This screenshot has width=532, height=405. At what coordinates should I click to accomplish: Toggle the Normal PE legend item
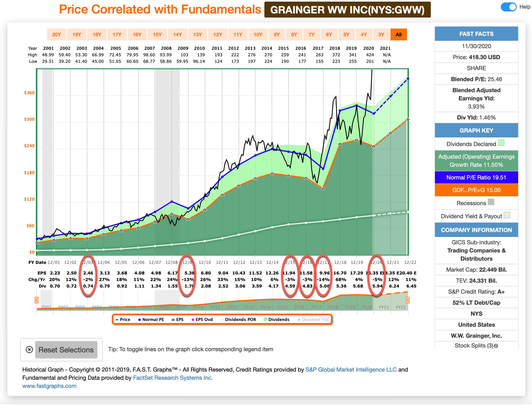pos(151,319)
